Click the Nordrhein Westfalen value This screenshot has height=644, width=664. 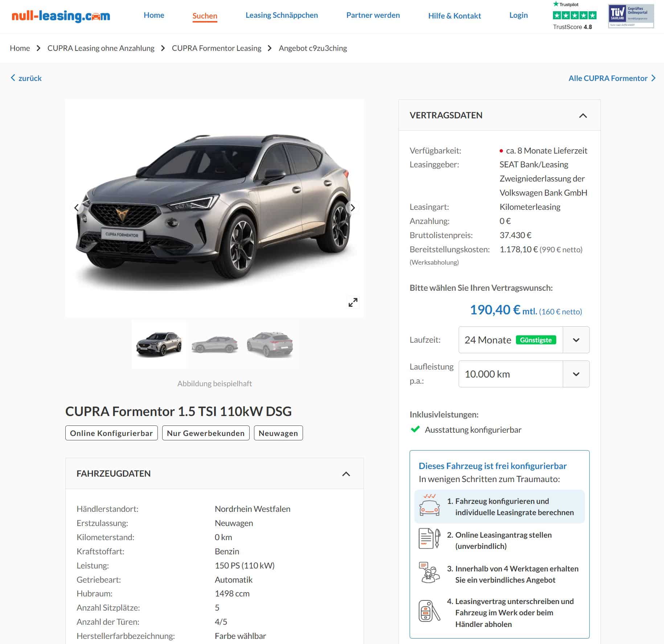coord(253,509)
